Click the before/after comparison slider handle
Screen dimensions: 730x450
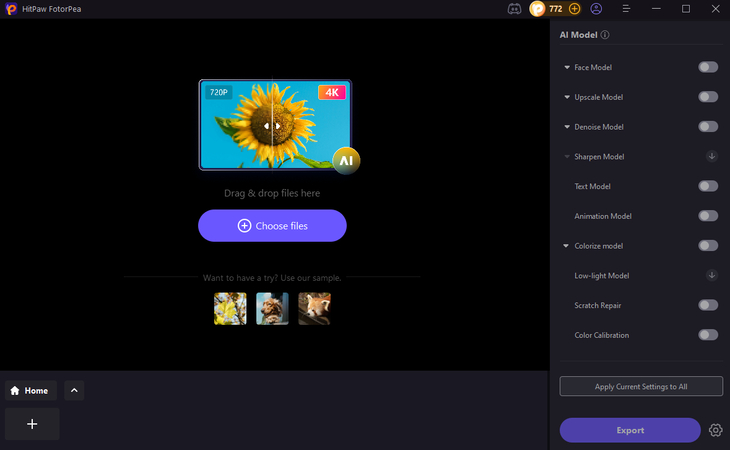coord(272,126)
